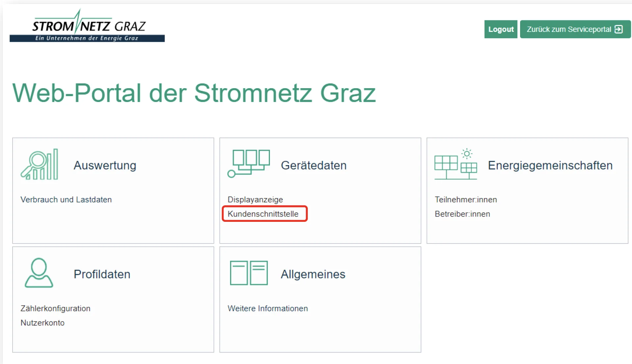Open Betreiber:innen under Energiegemeinschaften

(462, 214)
